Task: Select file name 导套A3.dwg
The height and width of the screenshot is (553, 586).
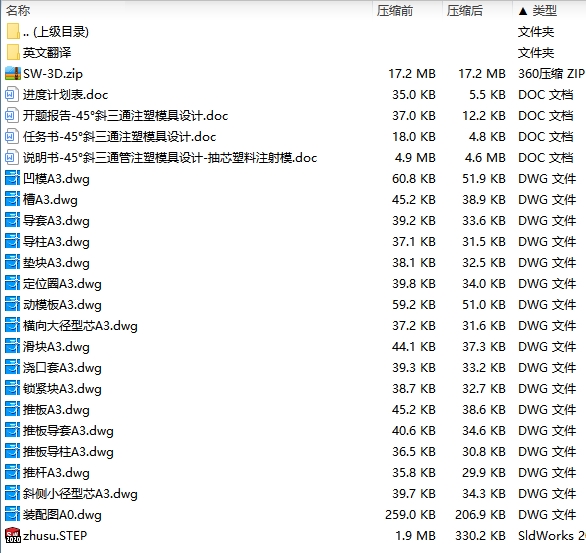Action: click(56, 220)
